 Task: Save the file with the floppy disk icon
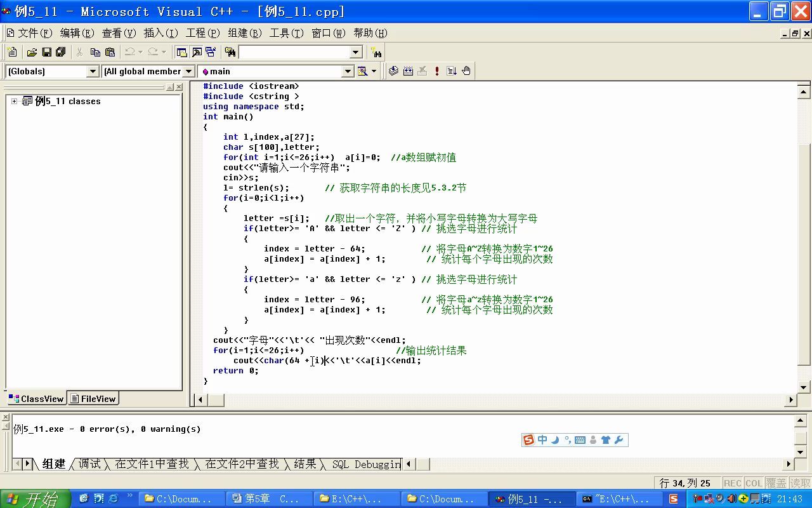[46, 52]
